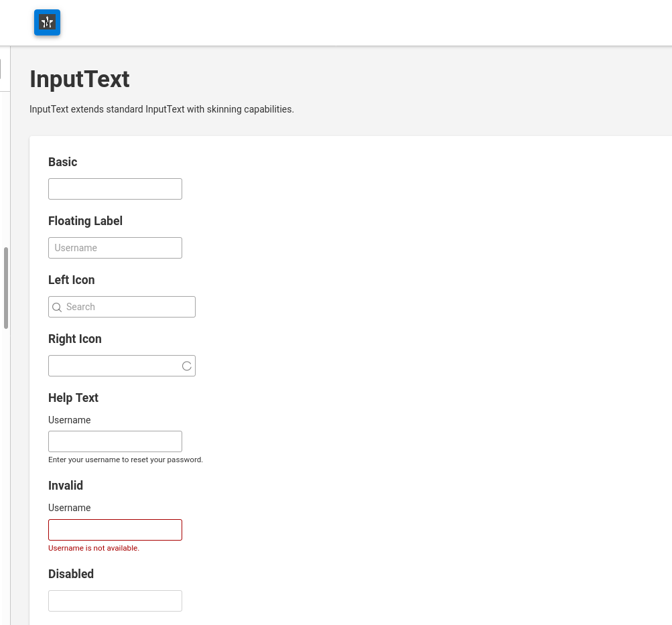672x625 pixels.
Task: Focus the Right Icon text input
Action: 122,366
